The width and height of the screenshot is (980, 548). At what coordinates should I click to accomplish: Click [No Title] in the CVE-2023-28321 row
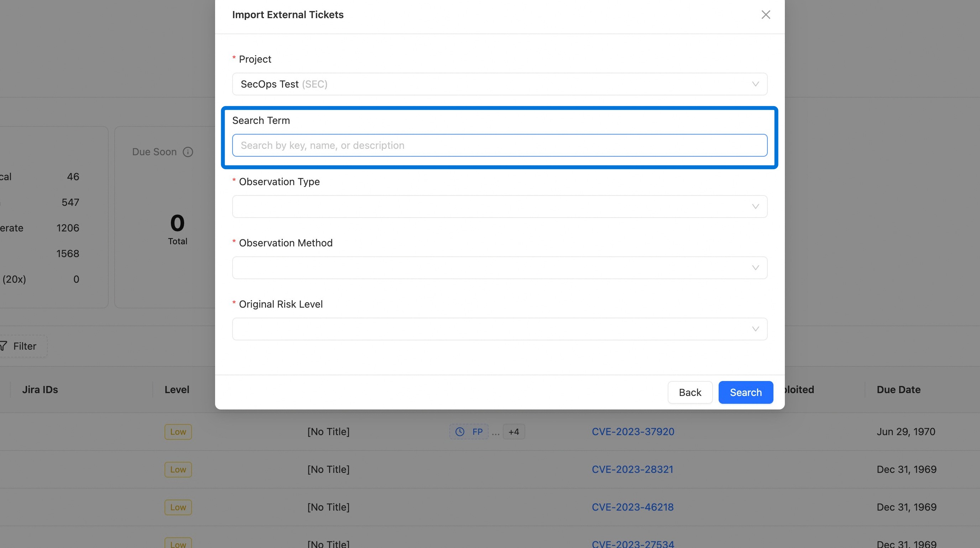(x=328, y=469)
